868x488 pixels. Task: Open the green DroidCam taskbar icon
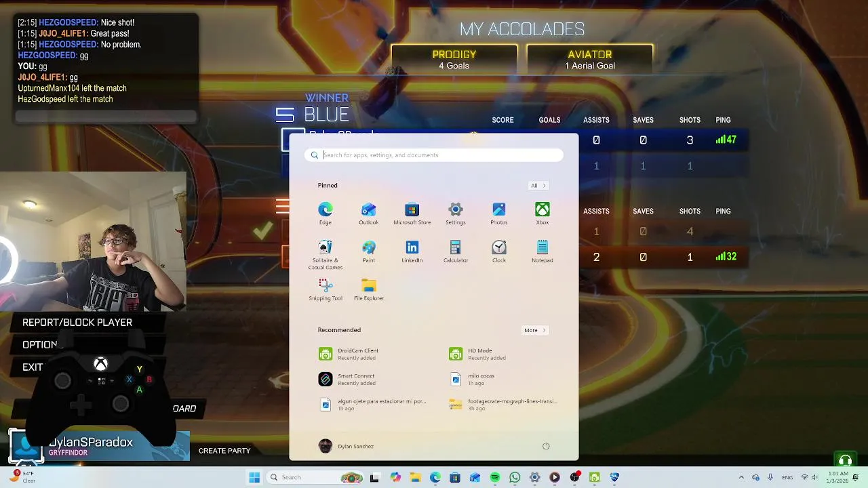(x=595, y=478)
